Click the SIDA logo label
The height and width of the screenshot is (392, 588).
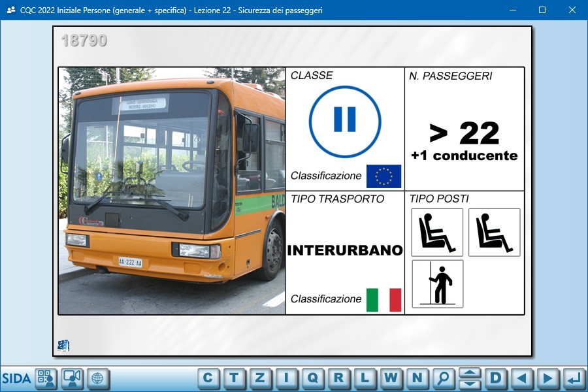tap(16, 378)
